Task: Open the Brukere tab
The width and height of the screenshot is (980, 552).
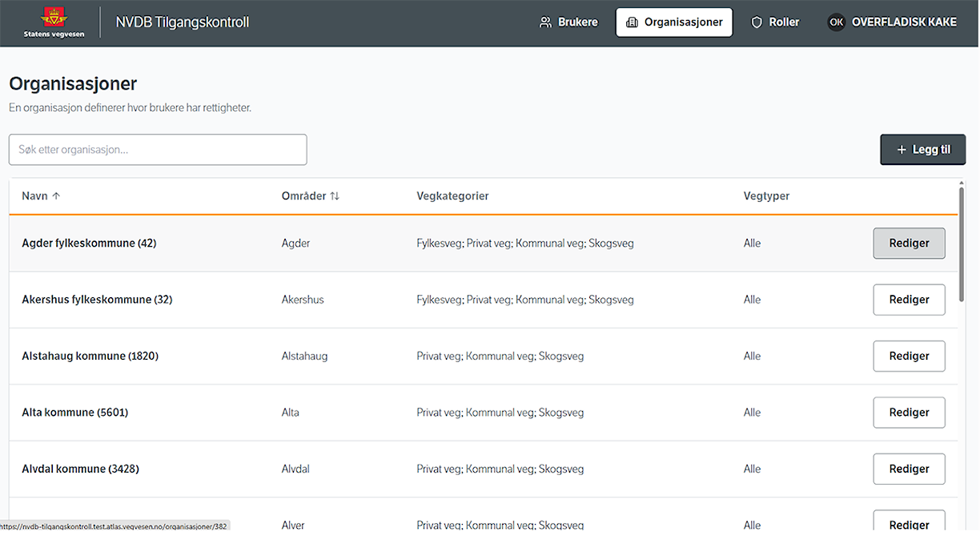Action: click(568, 22)
